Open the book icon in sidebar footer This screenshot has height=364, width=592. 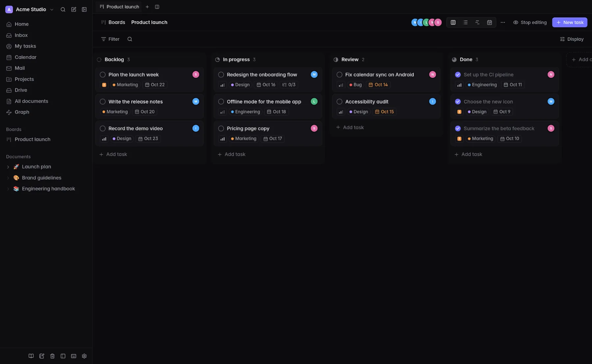(x=31, y=356)
